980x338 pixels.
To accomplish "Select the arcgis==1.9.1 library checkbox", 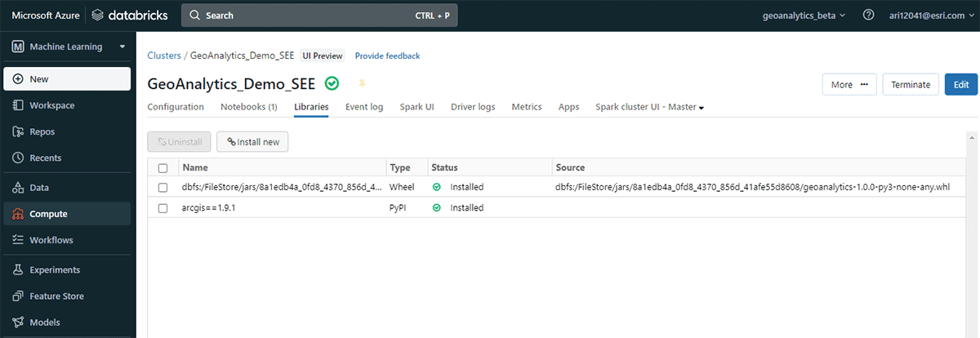I will 163,207.
